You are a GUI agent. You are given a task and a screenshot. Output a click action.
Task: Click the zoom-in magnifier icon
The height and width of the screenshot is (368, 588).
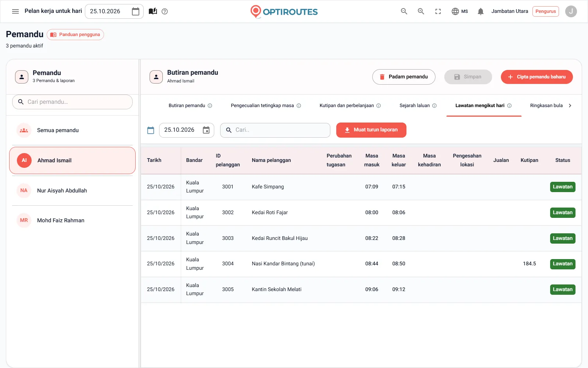click(x=421, y=11)
